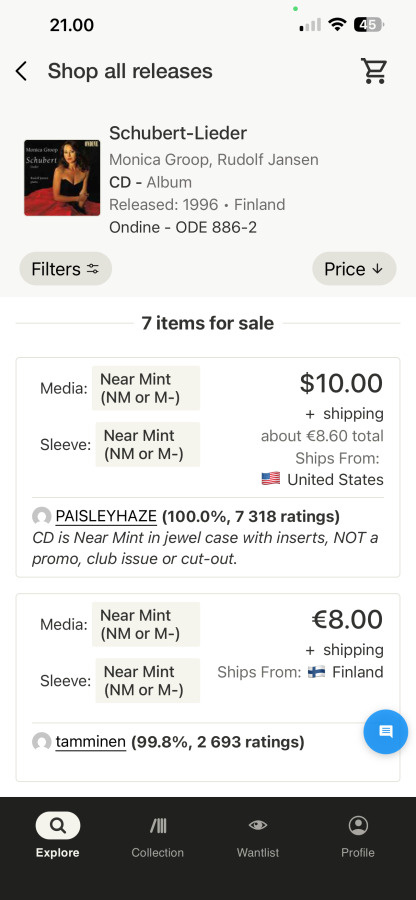This screenshot has width=416, height=900.
Task: Tap tamminen seller avatar icon
Action: [x=41, y=742]
